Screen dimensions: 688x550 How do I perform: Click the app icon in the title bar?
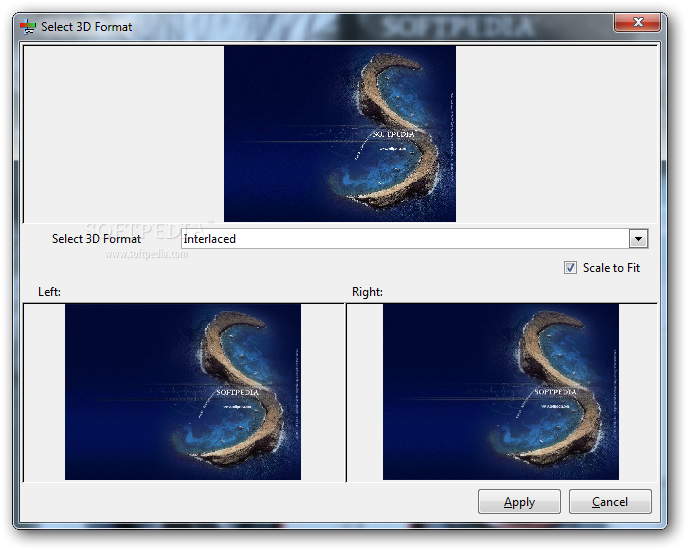click(28, 27)
